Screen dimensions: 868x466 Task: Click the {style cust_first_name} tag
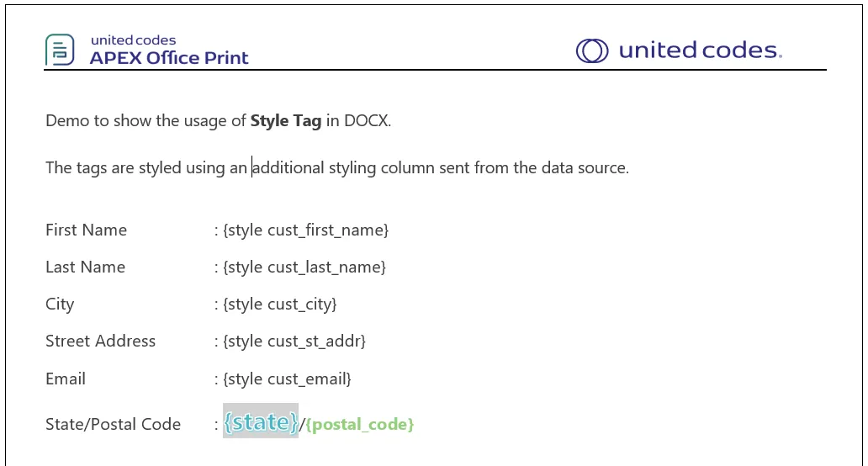(x=305, y=230)
